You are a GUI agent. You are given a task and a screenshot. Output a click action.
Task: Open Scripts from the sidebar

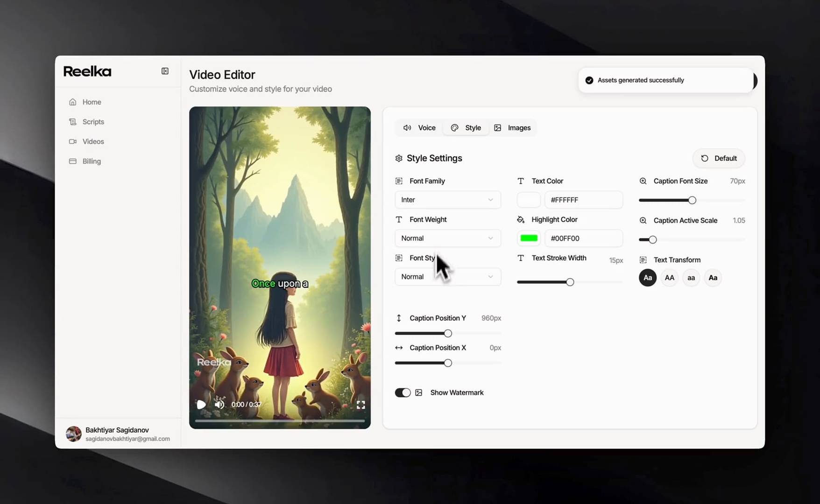click(93, 122)
